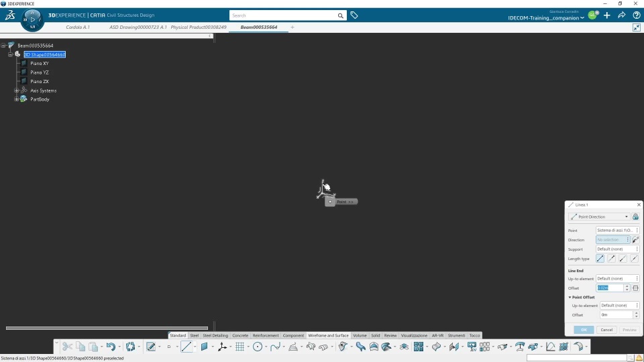
Task: Click the measure icon beside Line End Offset
Action: pos(635,288)
